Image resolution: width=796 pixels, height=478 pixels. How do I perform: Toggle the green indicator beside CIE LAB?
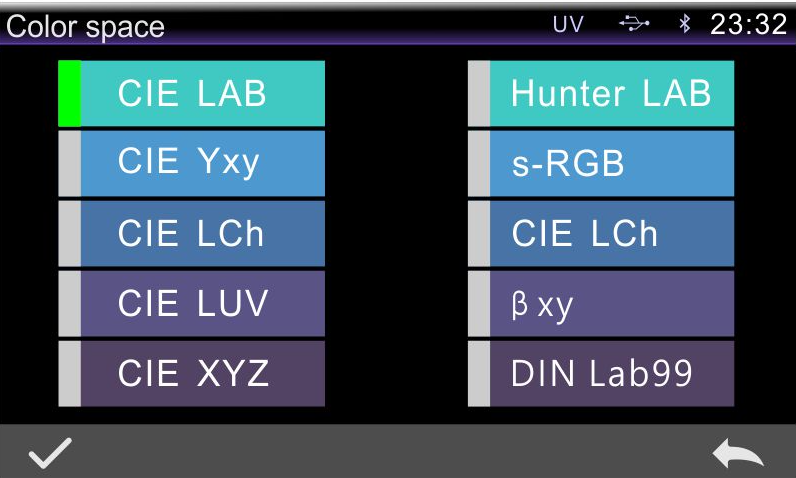(x=69, y=94)
